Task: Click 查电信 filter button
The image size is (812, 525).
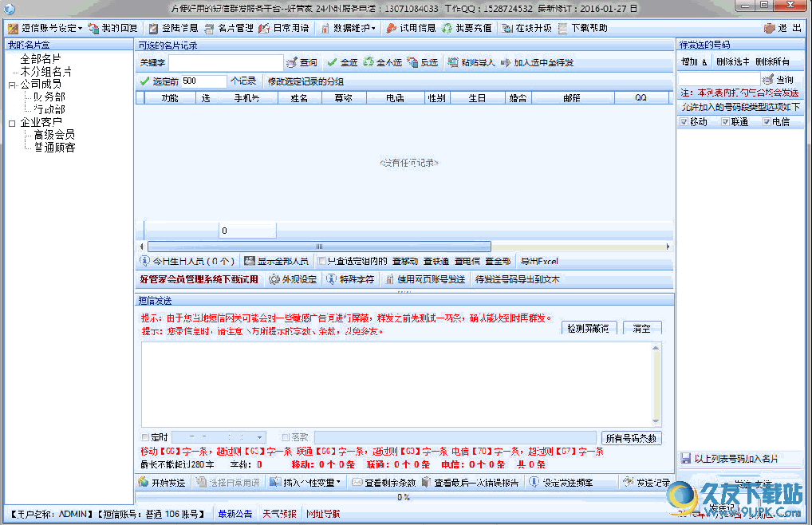Action: click(467, 261)
